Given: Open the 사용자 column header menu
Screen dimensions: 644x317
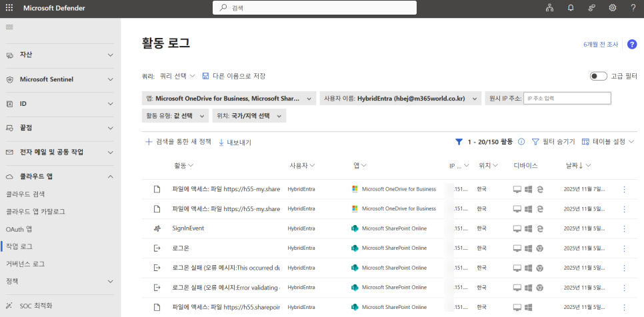Looking at the screenshot, I should (x=302, y=166).
